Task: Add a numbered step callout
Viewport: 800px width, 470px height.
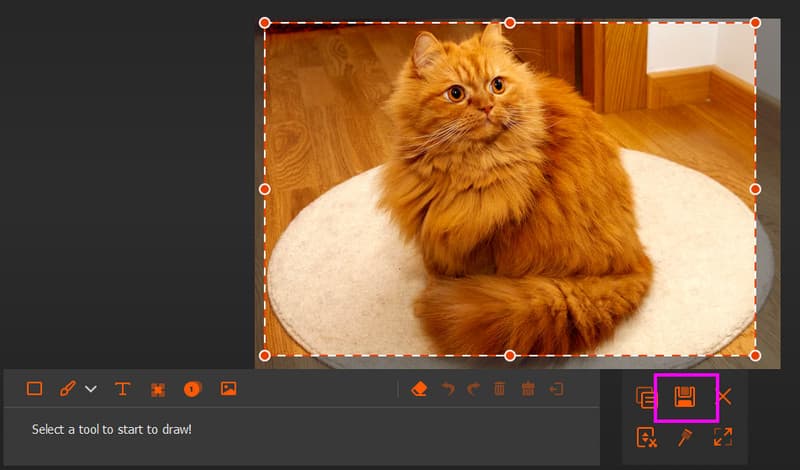Action: 192,389
